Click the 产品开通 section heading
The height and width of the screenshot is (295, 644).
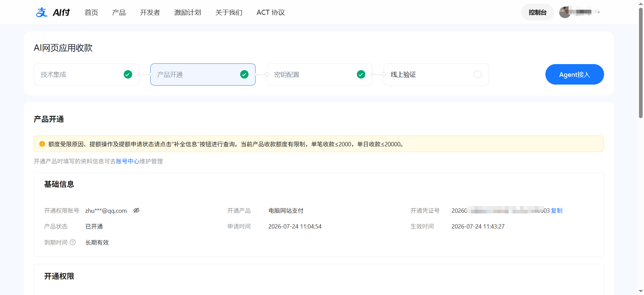pos(49,119)
